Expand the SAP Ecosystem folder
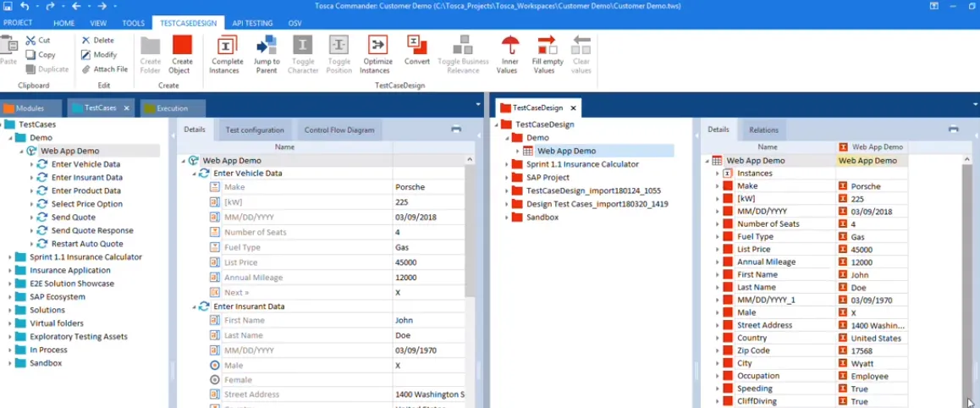Screen dimensions: 980x408 click(10, 297)
